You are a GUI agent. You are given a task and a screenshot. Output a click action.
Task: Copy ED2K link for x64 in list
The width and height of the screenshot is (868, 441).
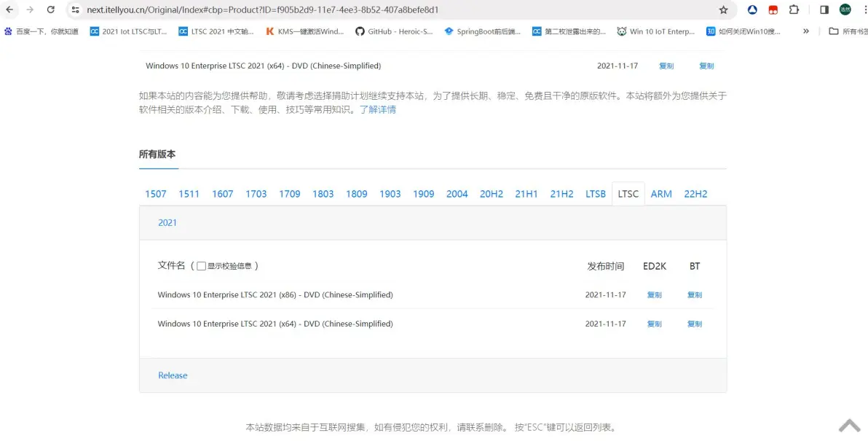pos(655,324)
